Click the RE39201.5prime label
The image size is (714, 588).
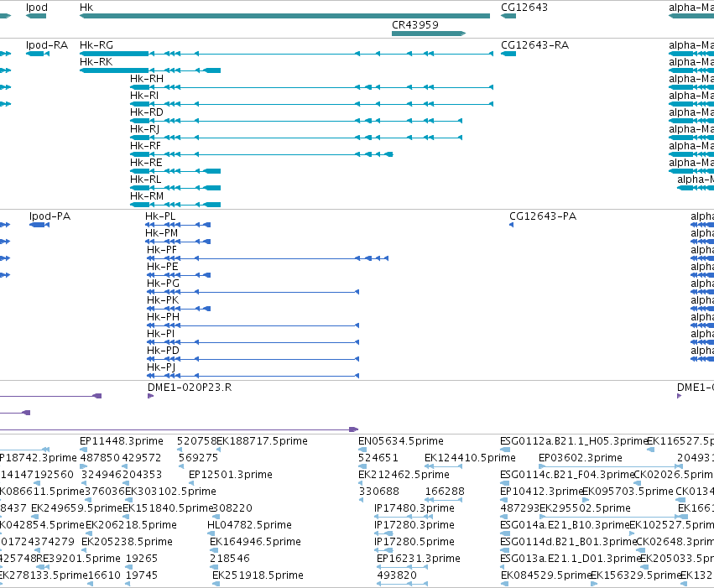tap(78, 559)
